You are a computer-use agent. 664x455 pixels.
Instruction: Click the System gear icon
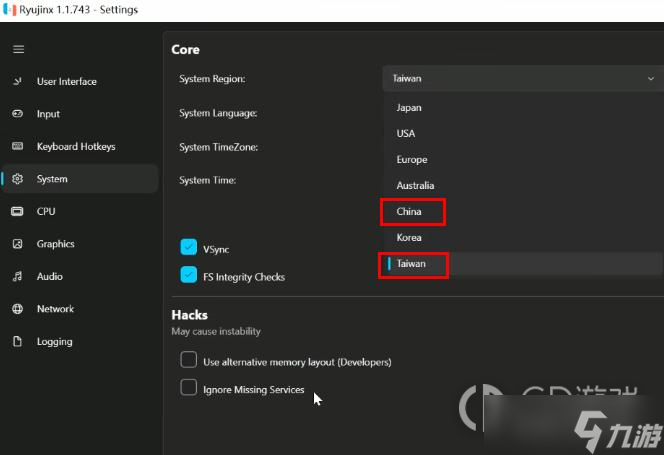point(17,179)
